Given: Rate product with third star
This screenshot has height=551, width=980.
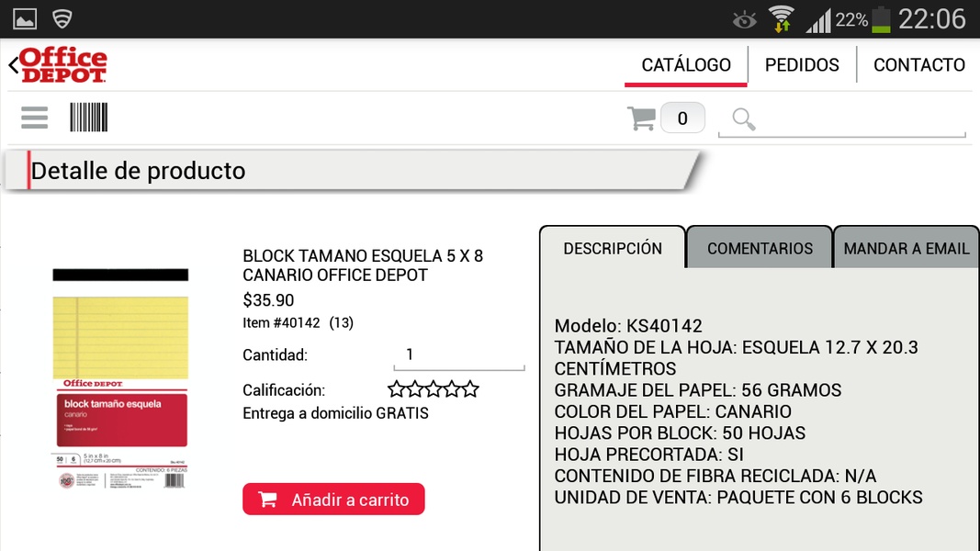Looking at the screenshot, I should pyautogui.click(x=434, y=389).
